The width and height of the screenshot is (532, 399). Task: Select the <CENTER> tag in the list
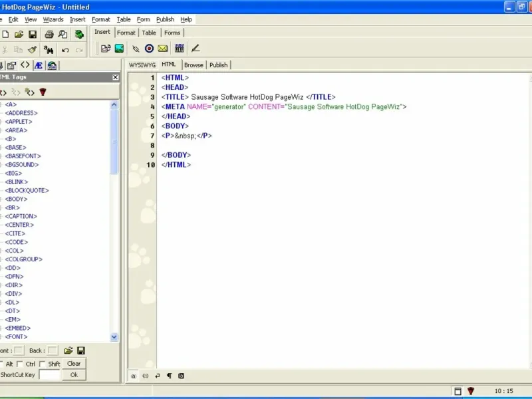click(19, 225)
